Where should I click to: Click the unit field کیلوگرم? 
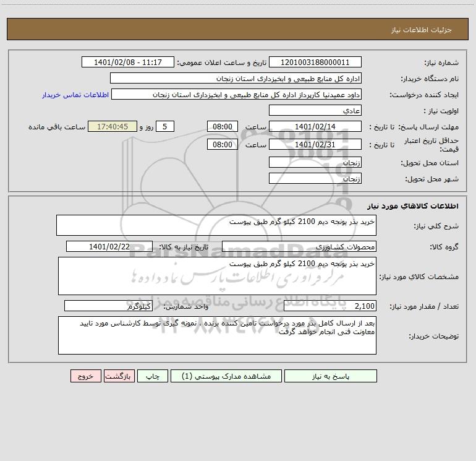[108, 306]
